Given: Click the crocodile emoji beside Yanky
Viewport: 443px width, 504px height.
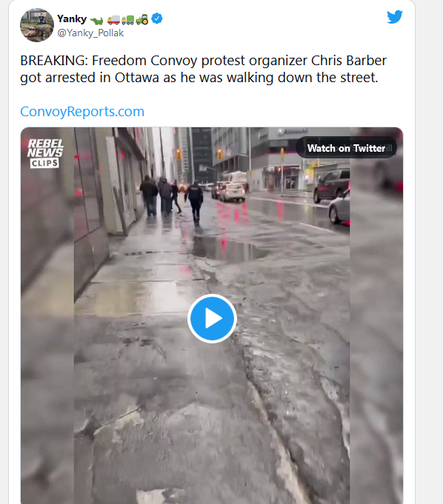Looking at the screenshot, I should tap(96, 21).
